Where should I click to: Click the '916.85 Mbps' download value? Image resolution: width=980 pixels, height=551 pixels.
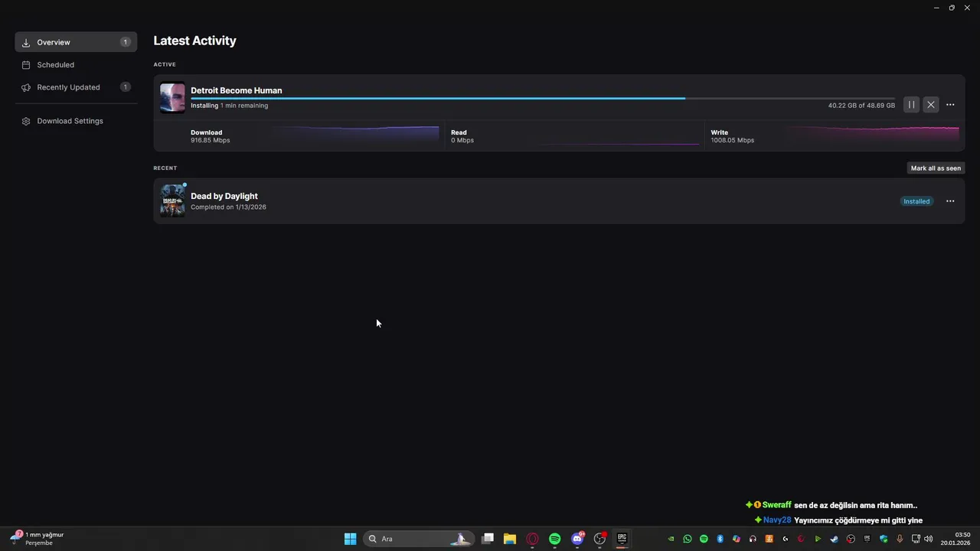click(210, 141)
